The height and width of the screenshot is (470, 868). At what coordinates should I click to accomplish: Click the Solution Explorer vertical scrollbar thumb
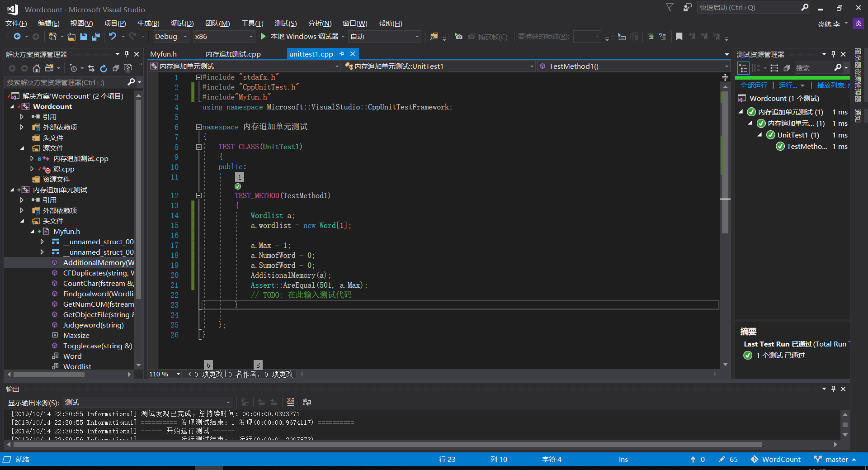[138, 199]
